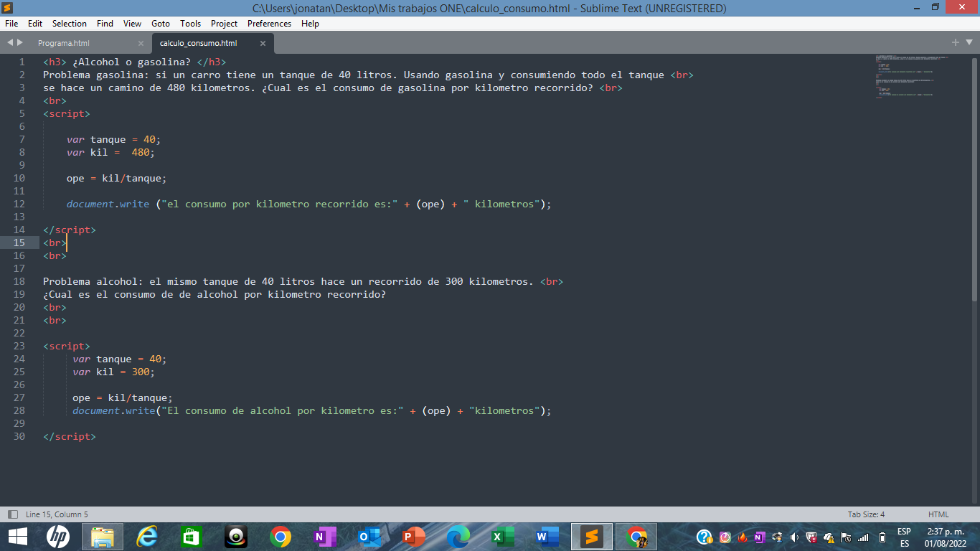
Task: Switch to the Programa.html tab
Action: coord(90,43)
